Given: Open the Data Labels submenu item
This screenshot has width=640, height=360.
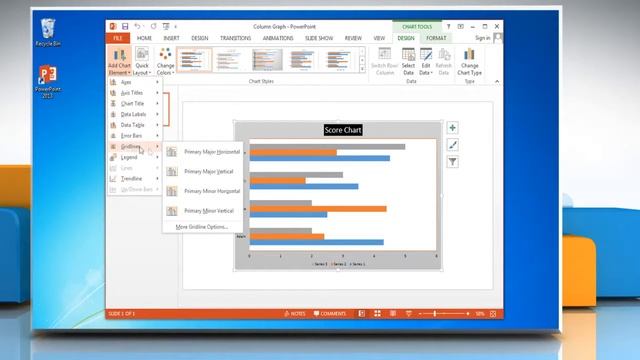Looking at the screenshot, I should pyautogui.click(x=135, y=114).
